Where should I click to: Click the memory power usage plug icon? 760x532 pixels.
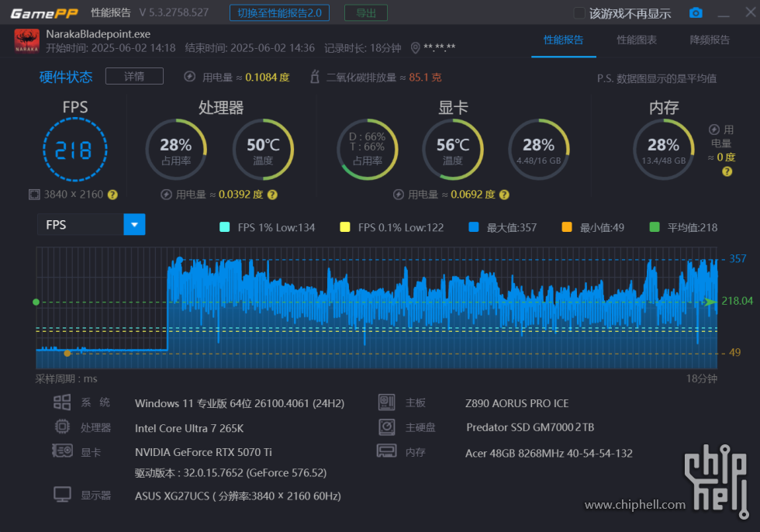714,130
